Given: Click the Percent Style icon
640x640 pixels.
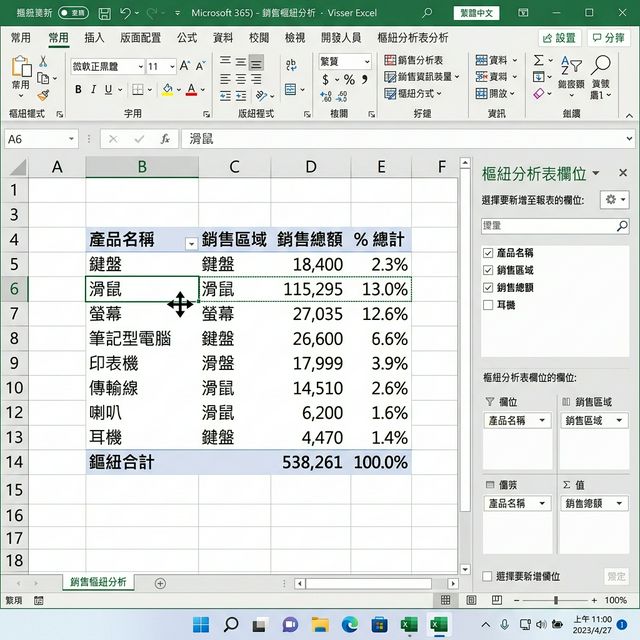Looking at the screenshot, I should point(349,79).
